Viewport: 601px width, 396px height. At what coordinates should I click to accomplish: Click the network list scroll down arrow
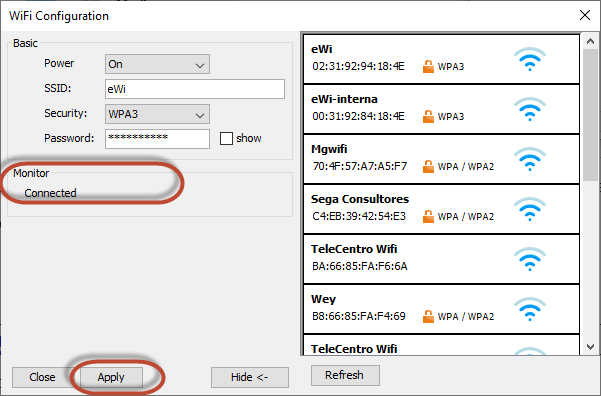pos(590,347)
